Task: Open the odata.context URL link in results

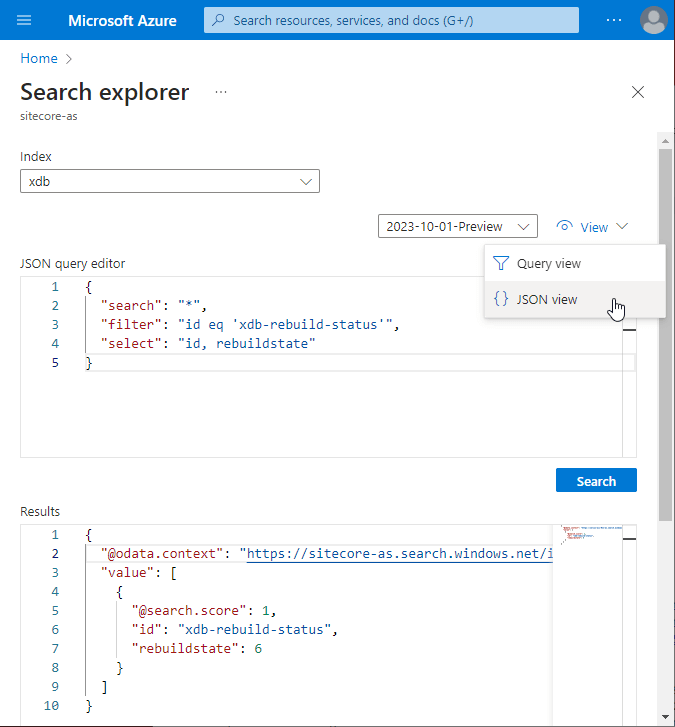Action: tap(400, 554)
